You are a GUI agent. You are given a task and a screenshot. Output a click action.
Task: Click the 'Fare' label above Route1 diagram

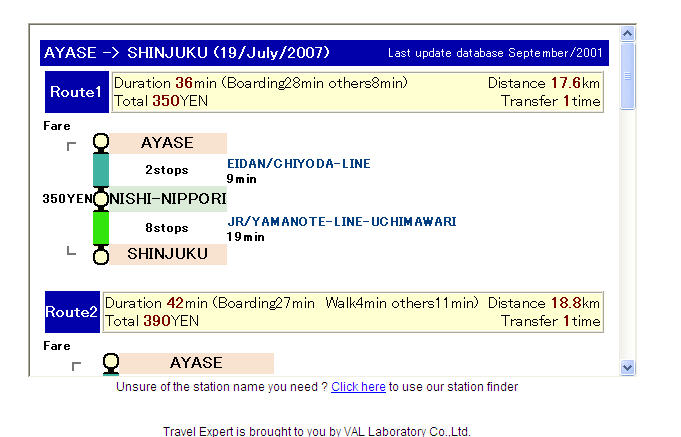tap(57, 126)
